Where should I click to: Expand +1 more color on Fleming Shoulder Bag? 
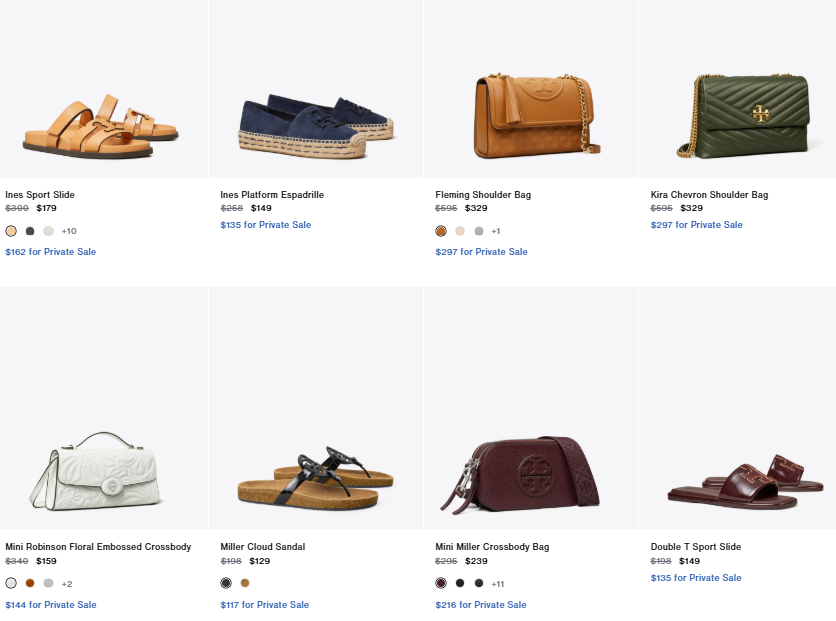click(x=496, y=231)
